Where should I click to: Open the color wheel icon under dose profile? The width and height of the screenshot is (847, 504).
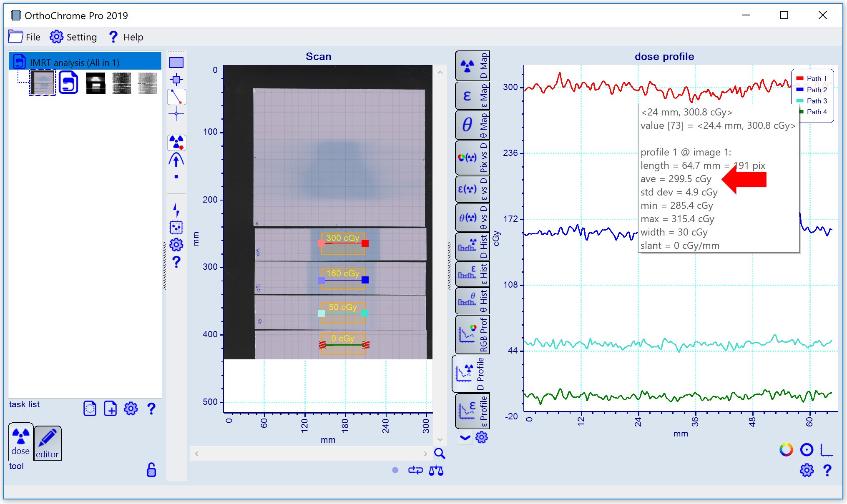786,450
